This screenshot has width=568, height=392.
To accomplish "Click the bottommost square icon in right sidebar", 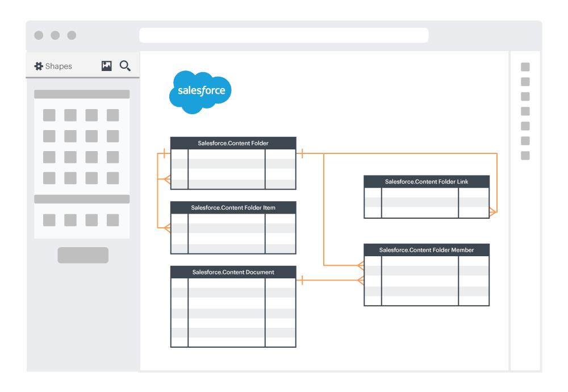I will (x=525, y=156).
